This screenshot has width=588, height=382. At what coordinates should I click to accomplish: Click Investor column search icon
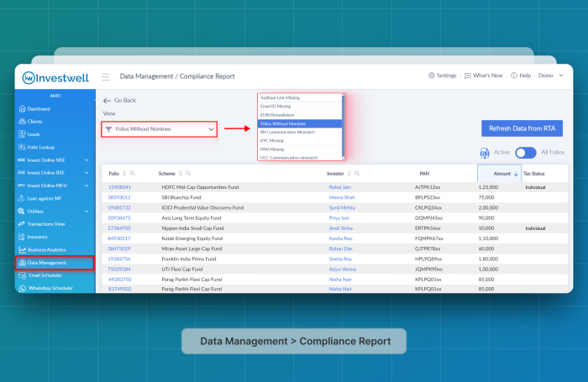357,174
